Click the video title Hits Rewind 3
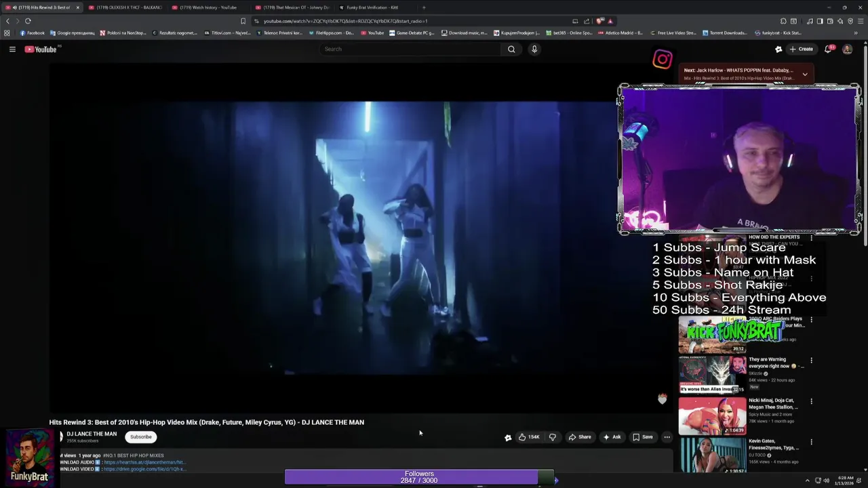 click(x=206, y=422)
